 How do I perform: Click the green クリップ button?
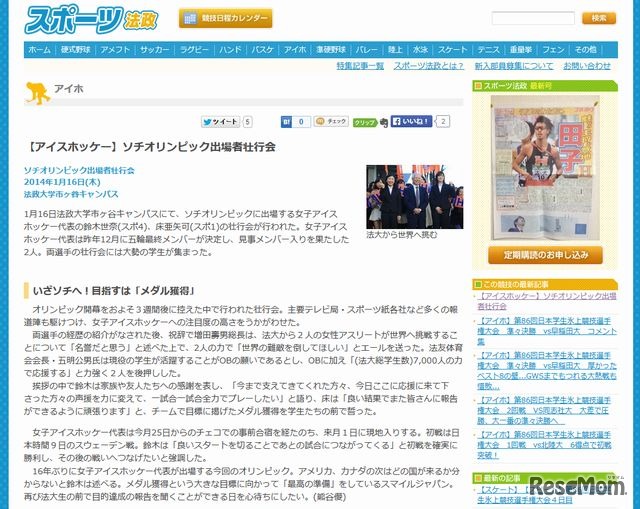(x=364, y=122)
